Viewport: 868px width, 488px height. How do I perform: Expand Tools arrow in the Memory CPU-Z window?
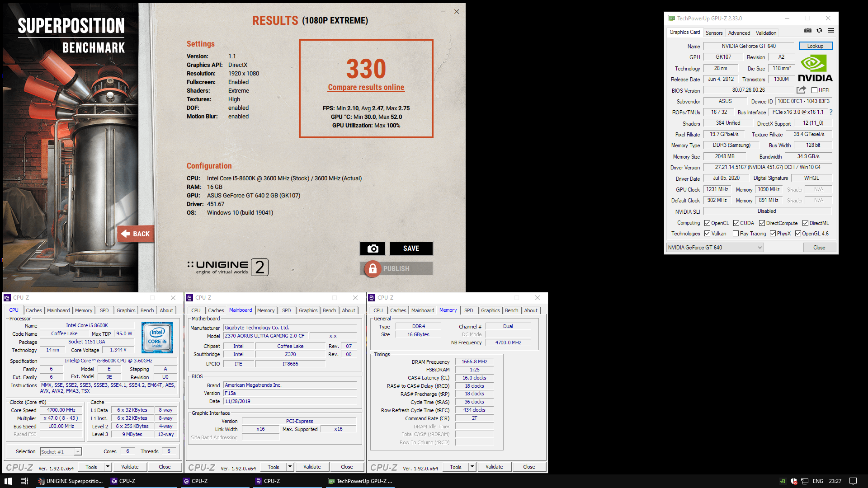(x=472, y=467)
